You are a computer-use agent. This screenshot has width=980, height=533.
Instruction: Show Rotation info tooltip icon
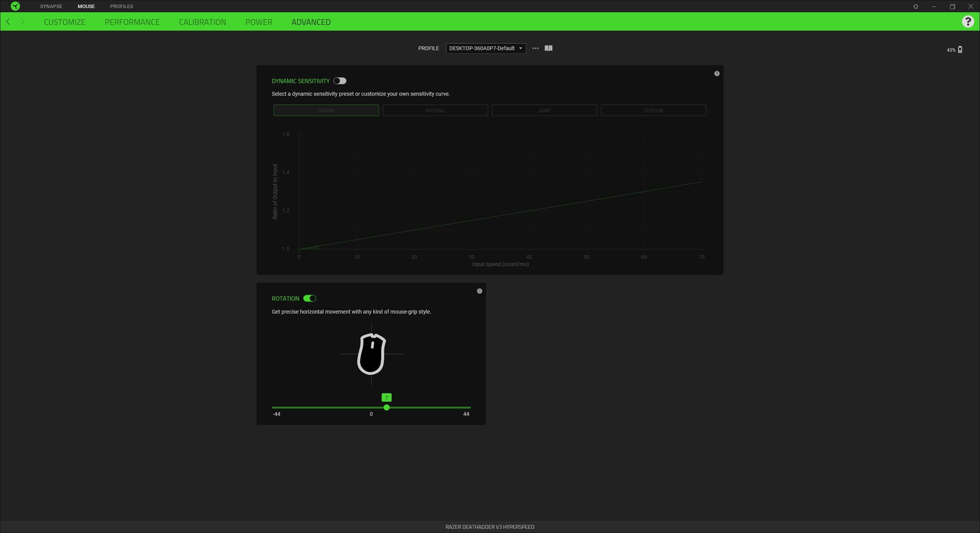479,291
